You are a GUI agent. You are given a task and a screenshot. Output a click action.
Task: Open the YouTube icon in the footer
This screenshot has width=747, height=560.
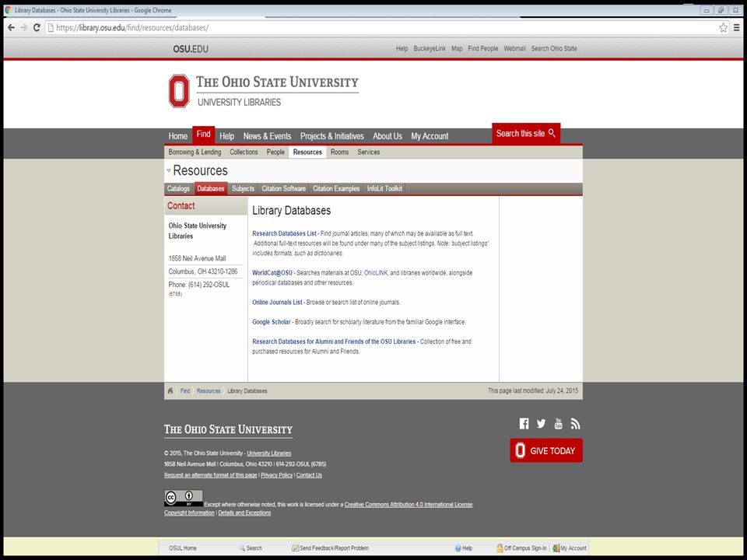(559, 423)
